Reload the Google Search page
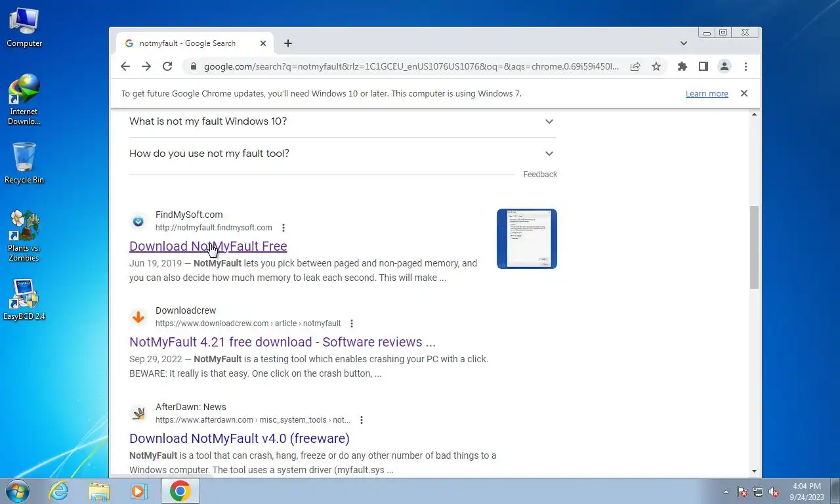Screen dimensions: 840x504 tap(167, 66)
